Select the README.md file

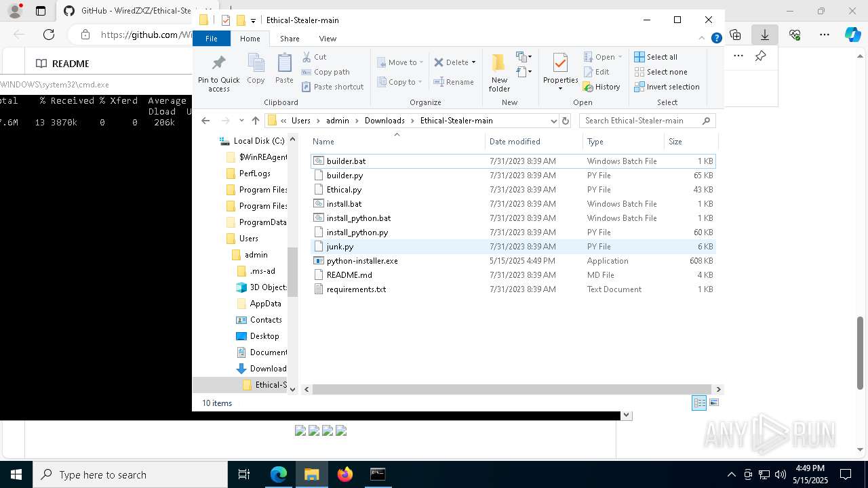tap(513, 275)
